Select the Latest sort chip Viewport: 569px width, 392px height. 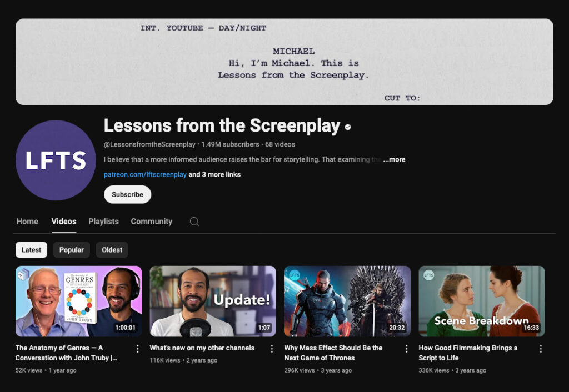tap(31, 250)
